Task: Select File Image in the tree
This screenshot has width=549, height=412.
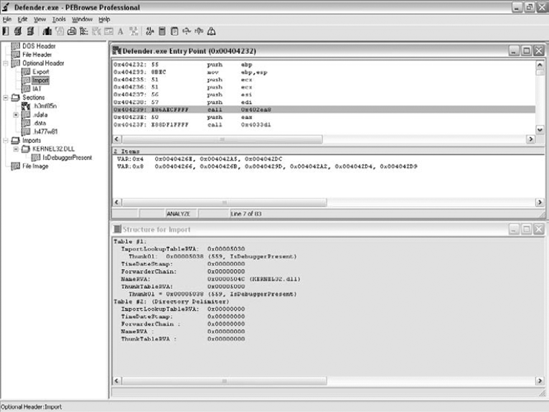Action: [35, 166]
